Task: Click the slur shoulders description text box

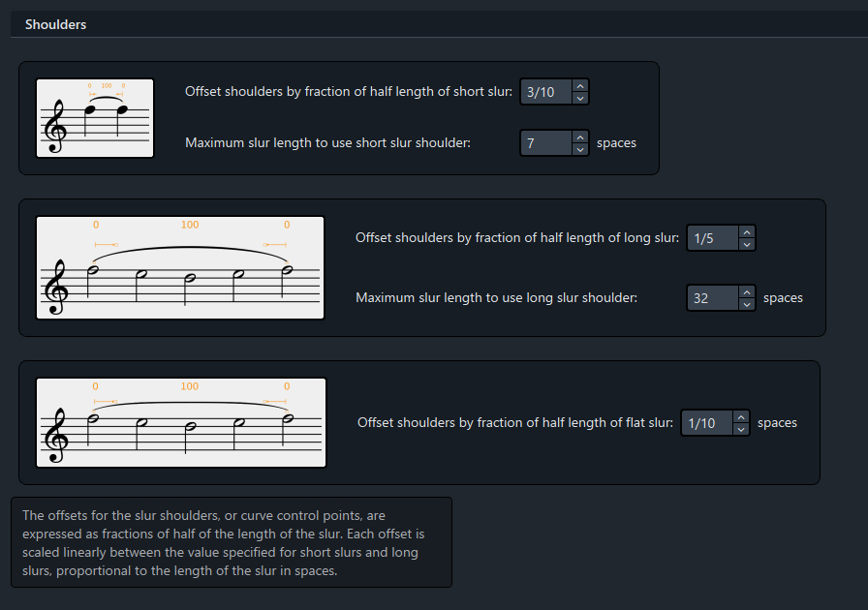Action: click(x=232, y=542)
